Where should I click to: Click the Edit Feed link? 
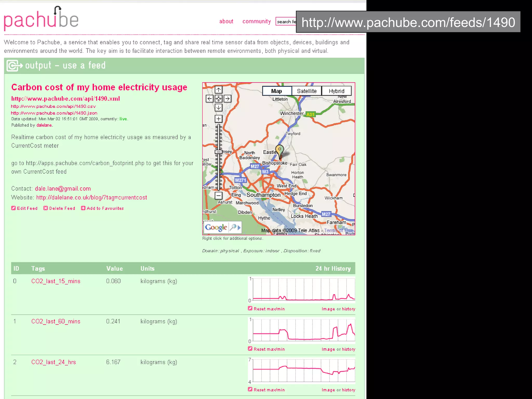pos(27,208)
